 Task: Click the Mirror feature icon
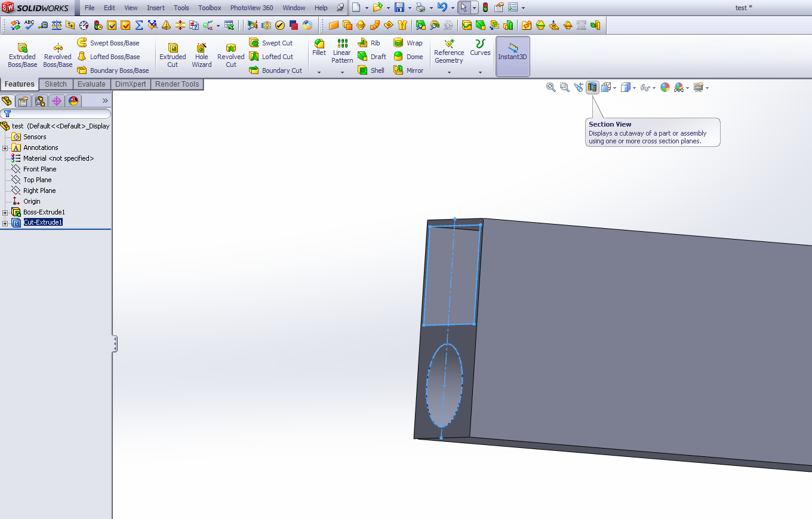click(x=399, y=70)
